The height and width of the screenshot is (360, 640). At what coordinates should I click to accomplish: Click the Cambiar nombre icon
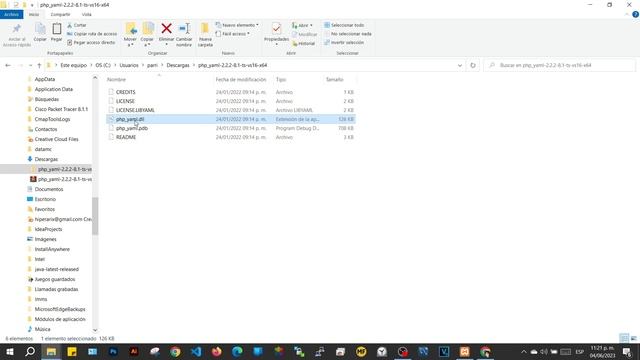pos(184,29)
